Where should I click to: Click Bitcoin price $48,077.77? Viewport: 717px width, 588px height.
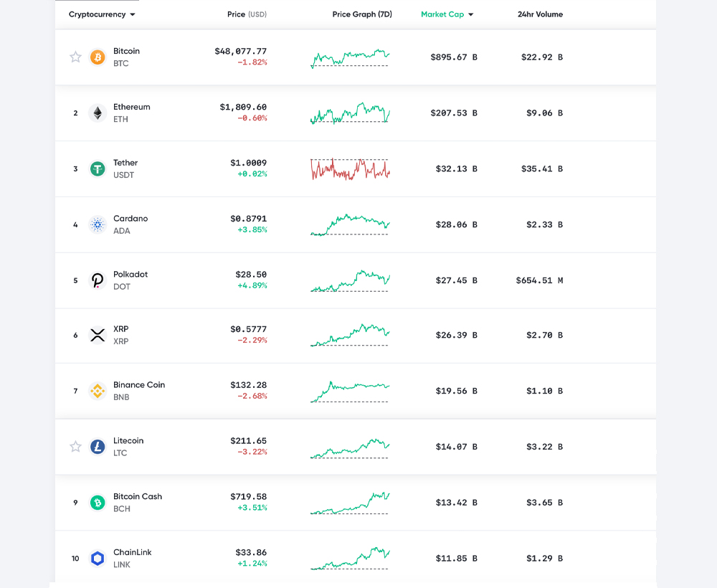click(240, 51)
